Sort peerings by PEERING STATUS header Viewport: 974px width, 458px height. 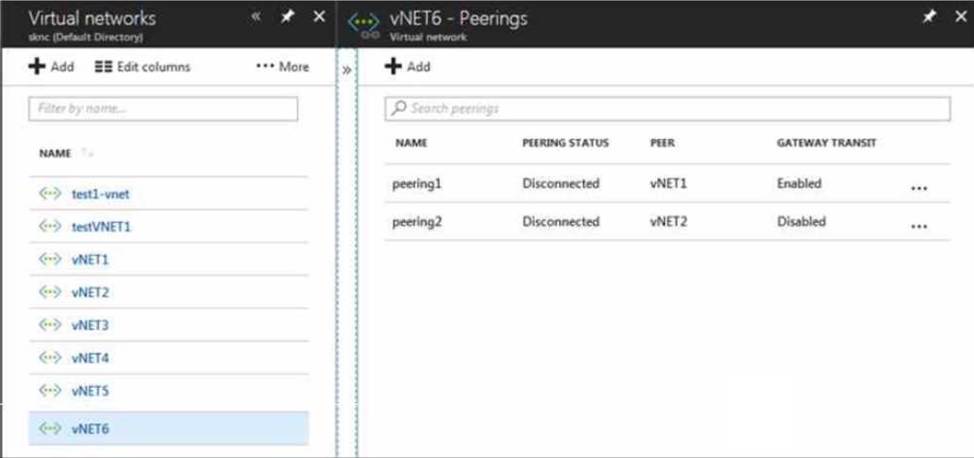(x=565, y=143)
